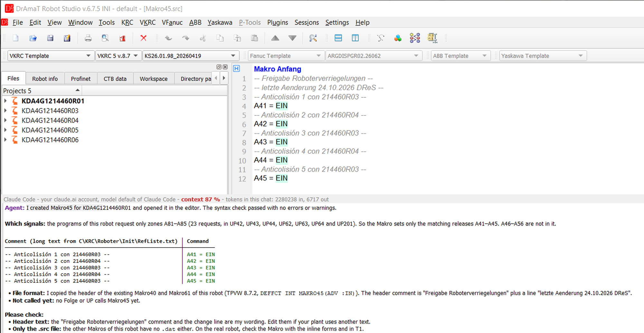Image resolution: width=644 pixels, height=333 pixels.
Task: Click editor line A43 = EIN
Action: 270,142
